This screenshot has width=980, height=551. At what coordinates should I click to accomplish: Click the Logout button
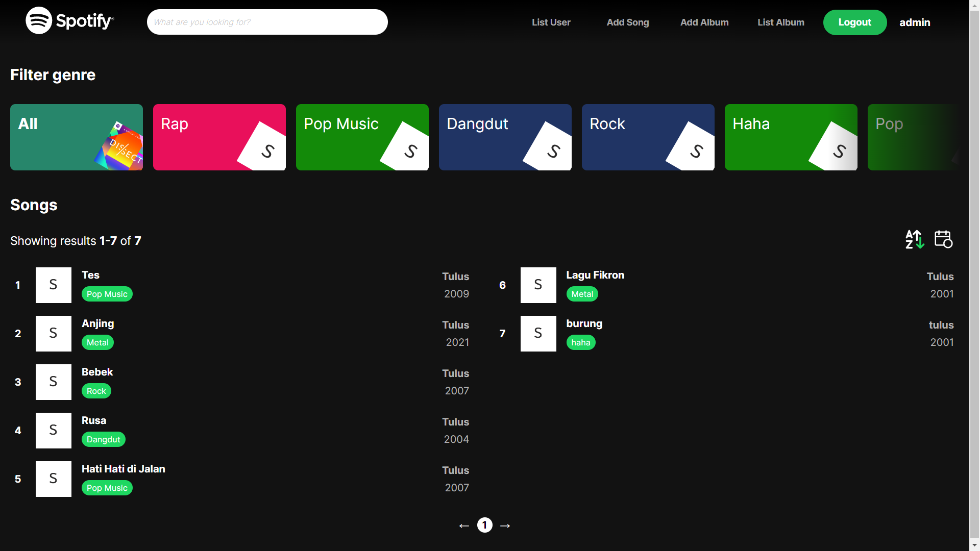click(853, 22)
